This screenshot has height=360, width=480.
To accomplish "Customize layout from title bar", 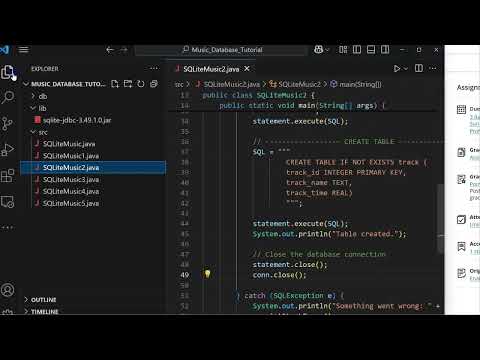I will [x=343, y=50].
